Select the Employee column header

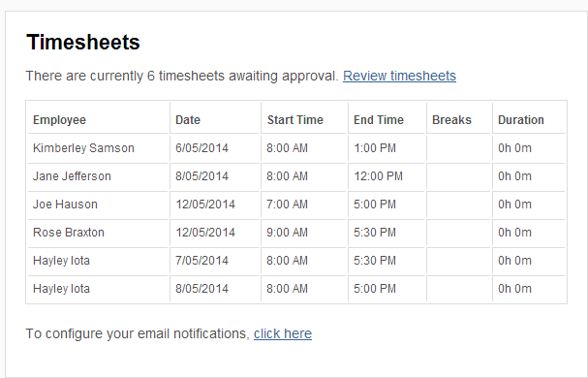tap(98, 120)
